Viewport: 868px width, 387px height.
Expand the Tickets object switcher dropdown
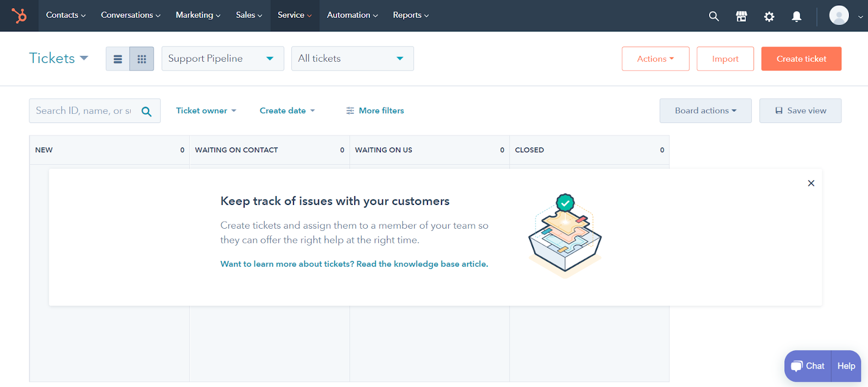click(59, 58)
